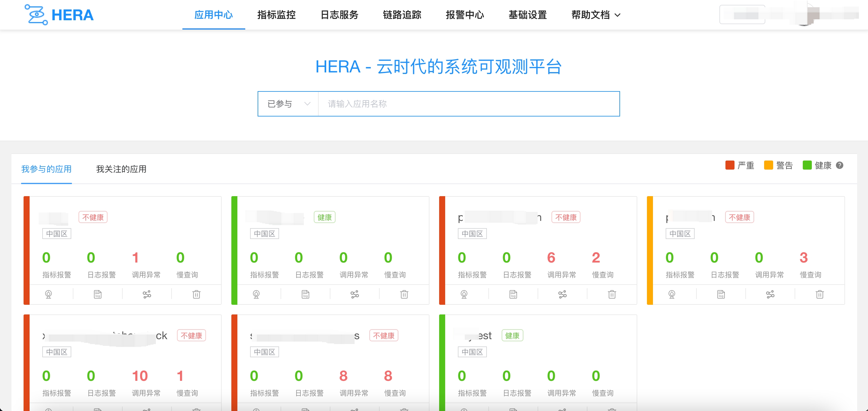Open log icon on first red card
This screenshot has width=868, height=411.
click(x=97, y=295)
